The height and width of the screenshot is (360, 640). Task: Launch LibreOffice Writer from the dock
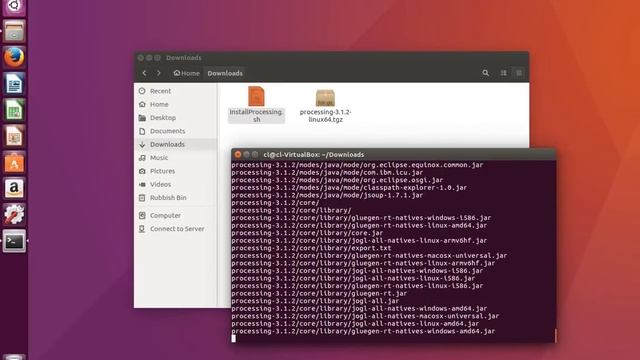[14, 84]
